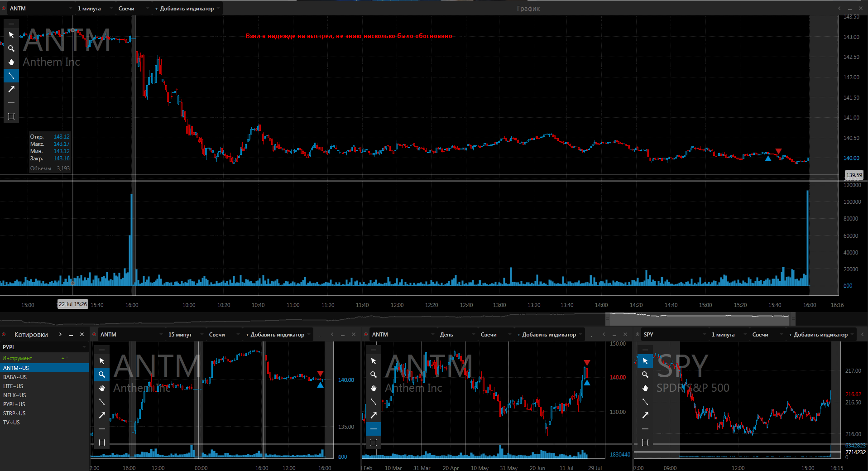The image size is (868, 471).
Task: Select hand tool in daily ANTM chart
Action: 374,388
